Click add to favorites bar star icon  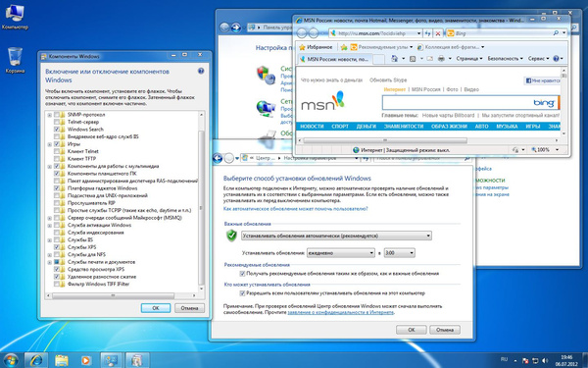point(344,47)
